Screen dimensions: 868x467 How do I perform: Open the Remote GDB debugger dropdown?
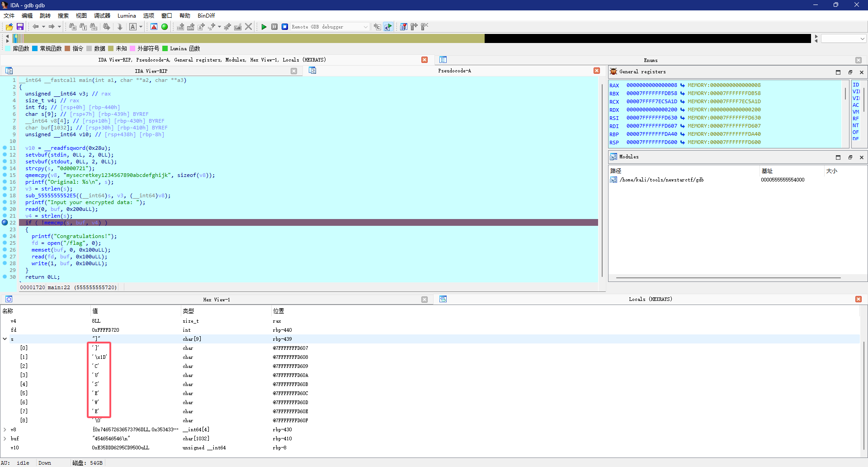(x=330, y=27)
